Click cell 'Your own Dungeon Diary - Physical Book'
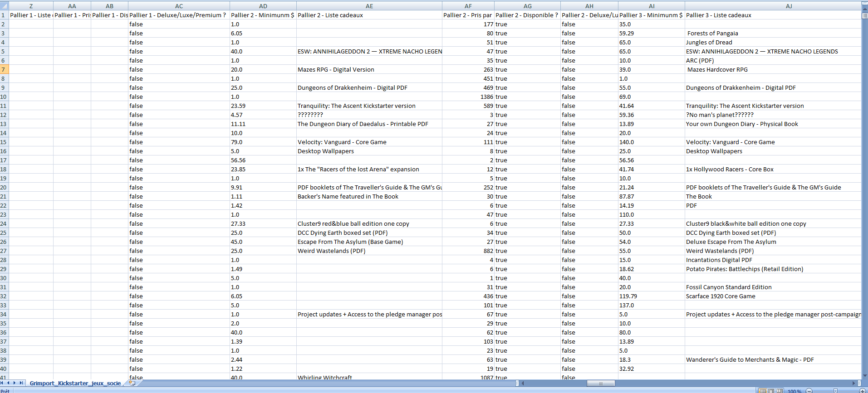 click(x=773, y=124)
